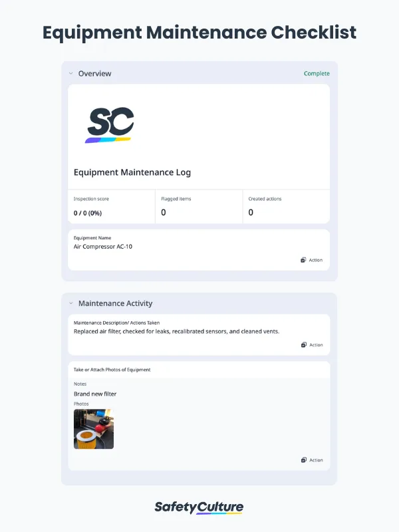This screenshot has width=399, height=532.
Task: Click the SafetyCulture logo at bottom
Action: [x=199, y=507]
